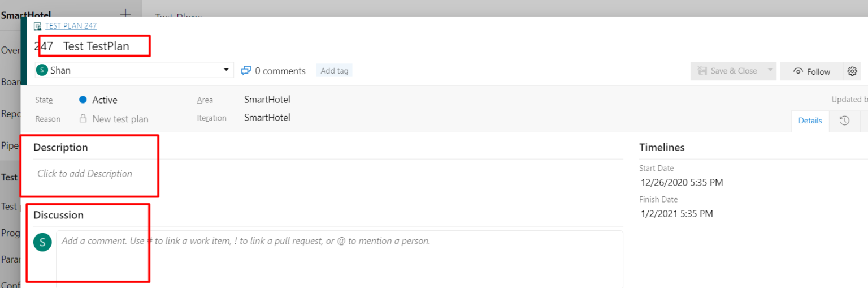The width and height of the screenshot is (868, 288).
Task: Toggle Follow for this test plan
Action: point(811,71)
